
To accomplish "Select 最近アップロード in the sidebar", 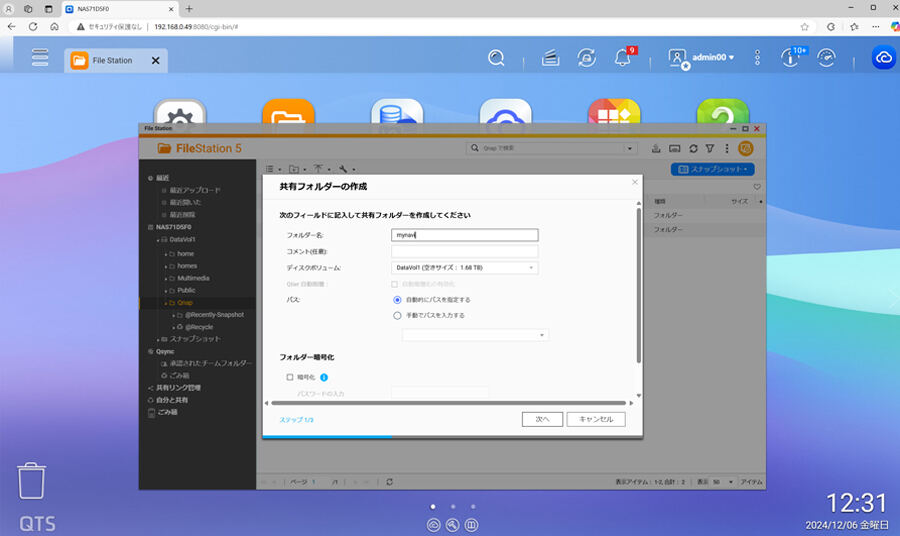I will tap(195, 190).
